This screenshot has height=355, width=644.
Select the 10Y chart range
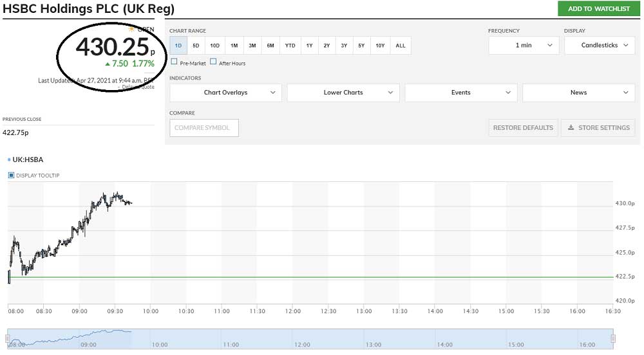(381, 46)
